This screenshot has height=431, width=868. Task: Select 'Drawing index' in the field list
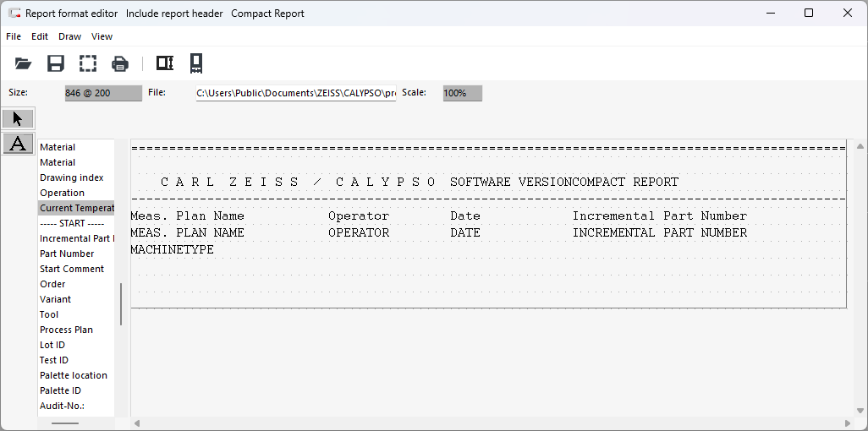click(72, 177)
